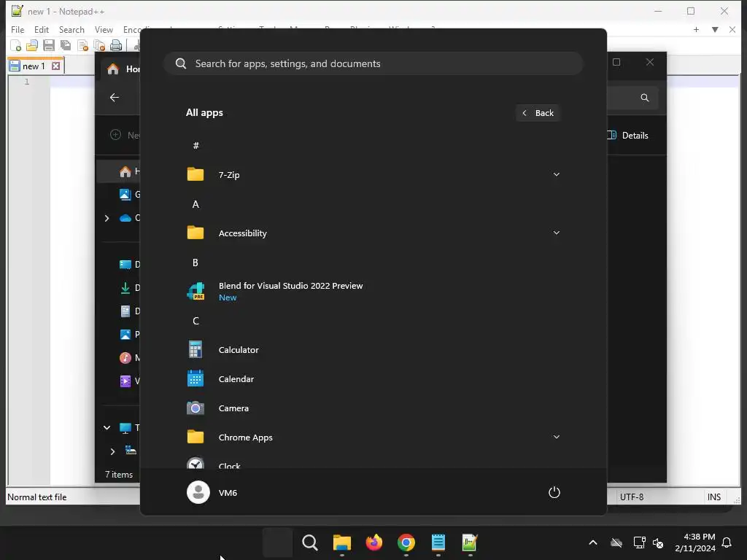This screenshot has width=747, height=560.
Task: Expand the Accessibility folder chevron
Action: click(556, 233)
